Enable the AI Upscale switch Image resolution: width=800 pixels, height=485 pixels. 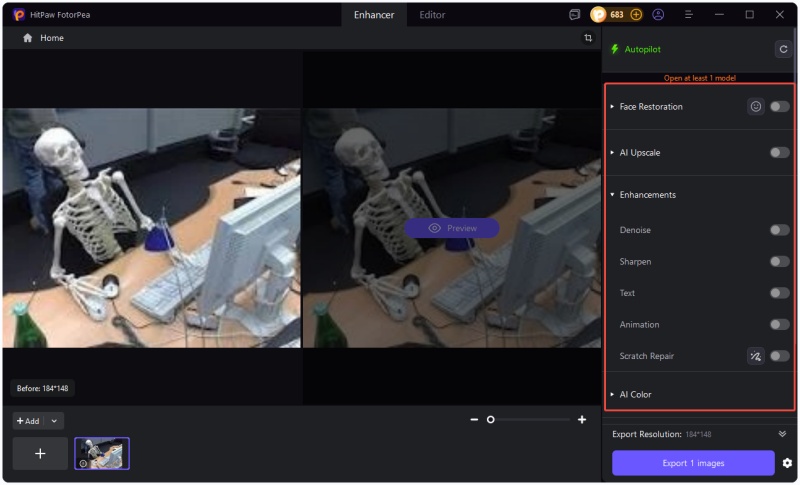coord(779,152)
